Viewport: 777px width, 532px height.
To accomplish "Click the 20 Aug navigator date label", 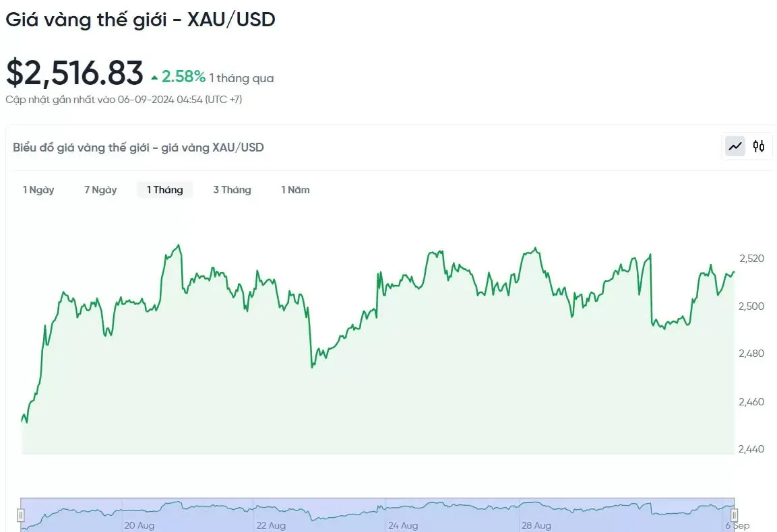I will (139, 525).
